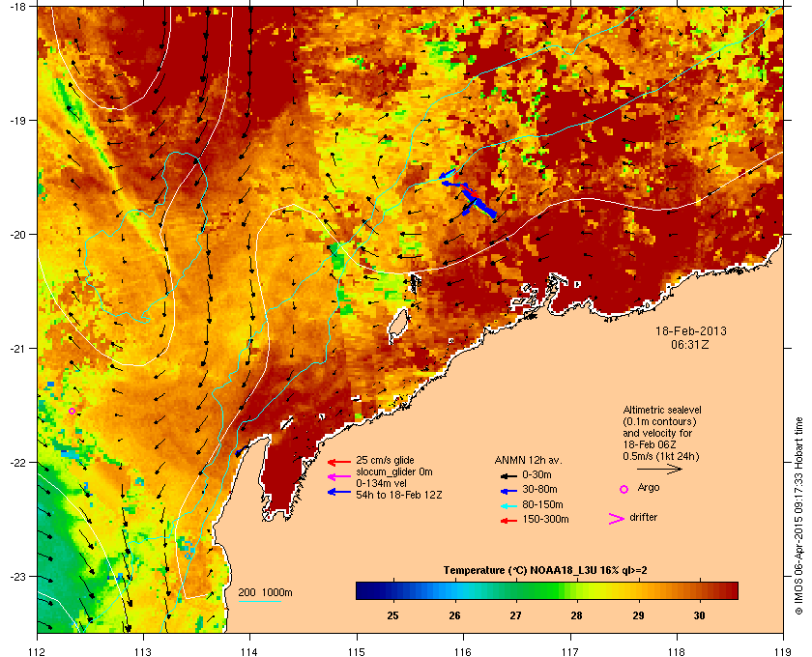Click the latitude -22 axis label
The width and height of the screenshot is (812, 657).
point(18,463)
